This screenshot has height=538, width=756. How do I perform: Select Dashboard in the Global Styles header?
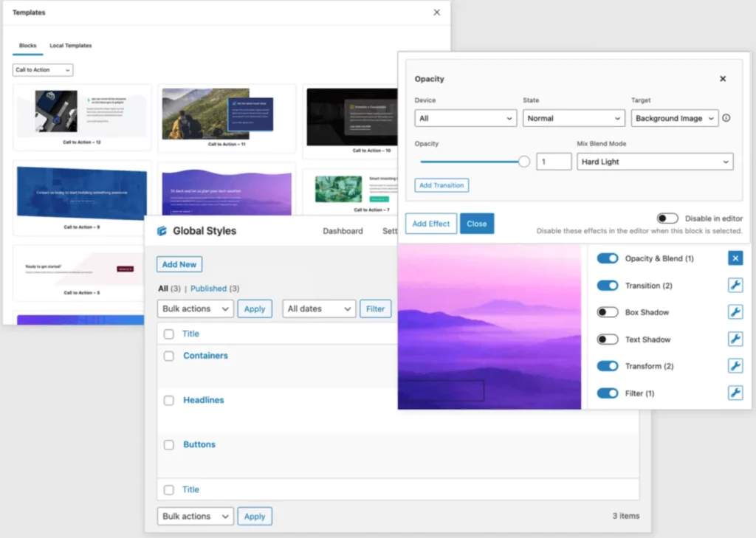tap(343, 230)
